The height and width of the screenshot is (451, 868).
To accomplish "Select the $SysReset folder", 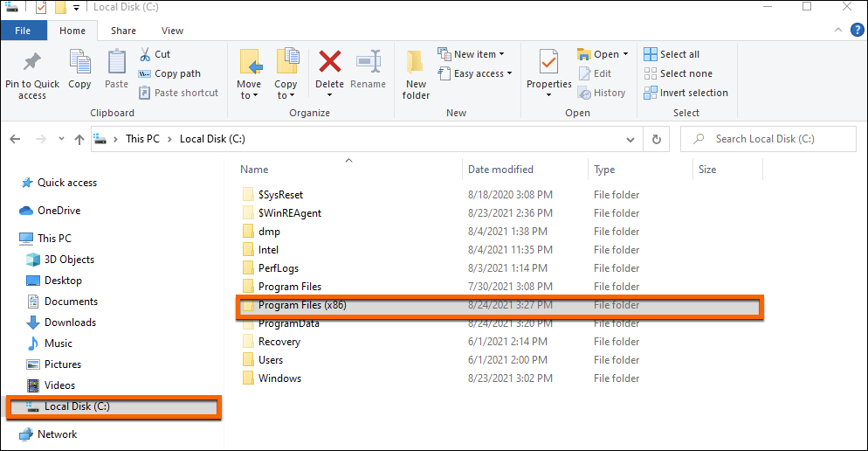I will pyautogui.click(x=500, y=195).
